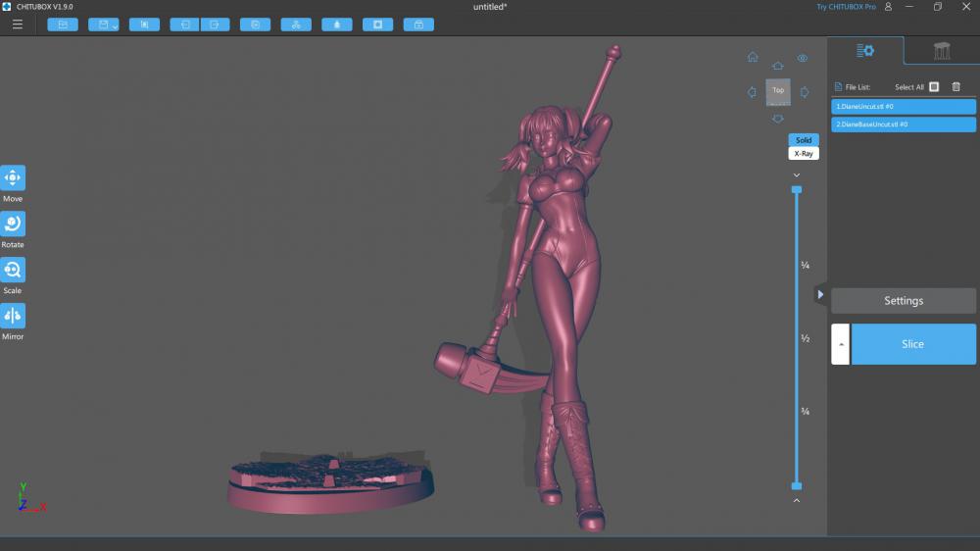The width and height of the screenshot is (980, 551).
Task: Click the File List document icon
Action: click(838, 87)
